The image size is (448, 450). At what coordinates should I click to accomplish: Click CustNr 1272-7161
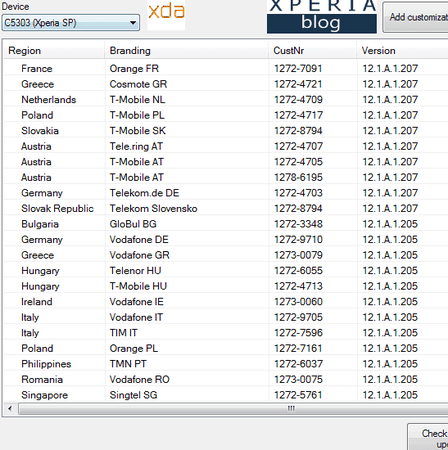(298, 348)
